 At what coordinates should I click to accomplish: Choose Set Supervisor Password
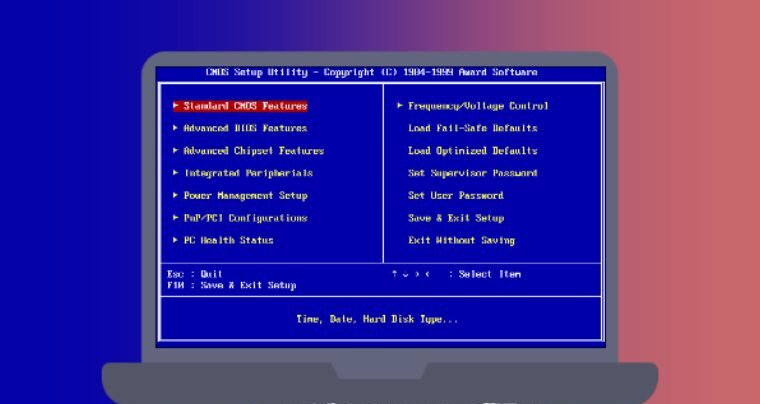472,173
